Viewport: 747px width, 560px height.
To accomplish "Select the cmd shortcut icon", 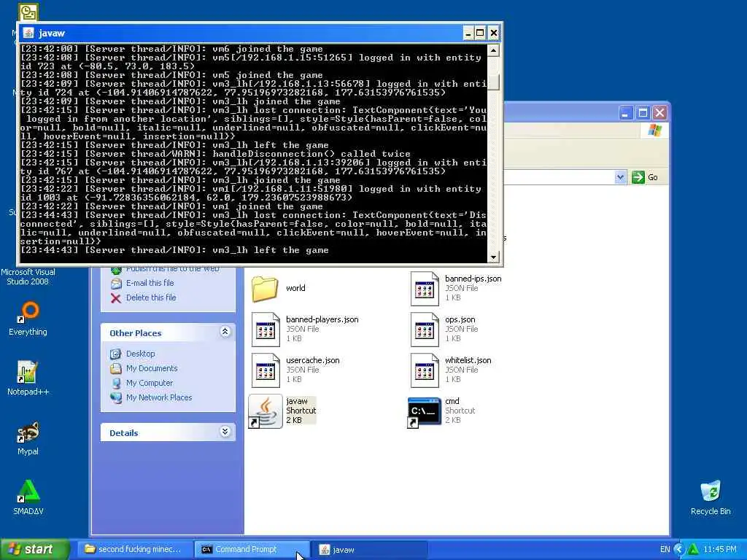I will (424, 413).
